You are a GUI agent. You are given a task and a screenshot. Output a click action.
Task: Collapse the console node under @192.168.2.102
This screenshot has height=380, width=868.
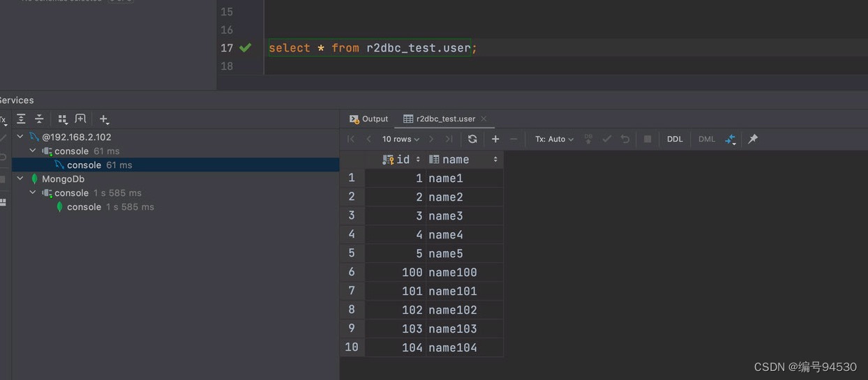[x=33, y=151]
